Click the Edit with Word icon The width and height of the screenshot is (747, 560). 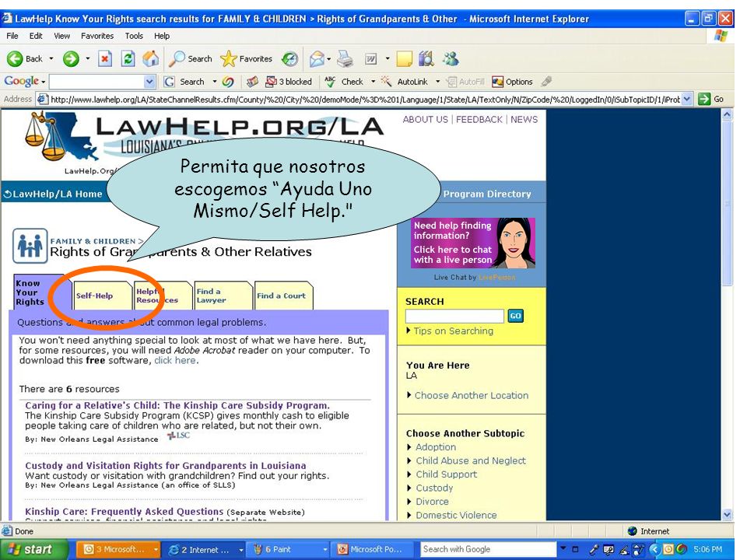370,58
